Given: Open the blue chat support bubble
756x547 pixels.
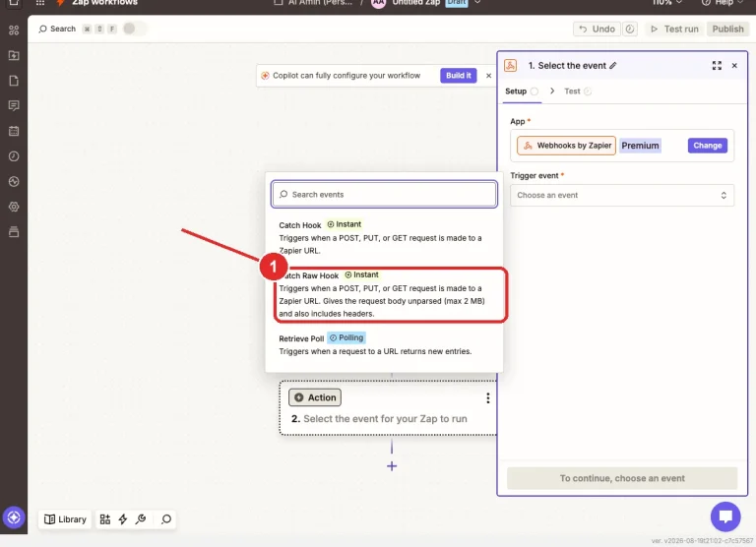Looking at the screenshot, I should pos(725,517).
